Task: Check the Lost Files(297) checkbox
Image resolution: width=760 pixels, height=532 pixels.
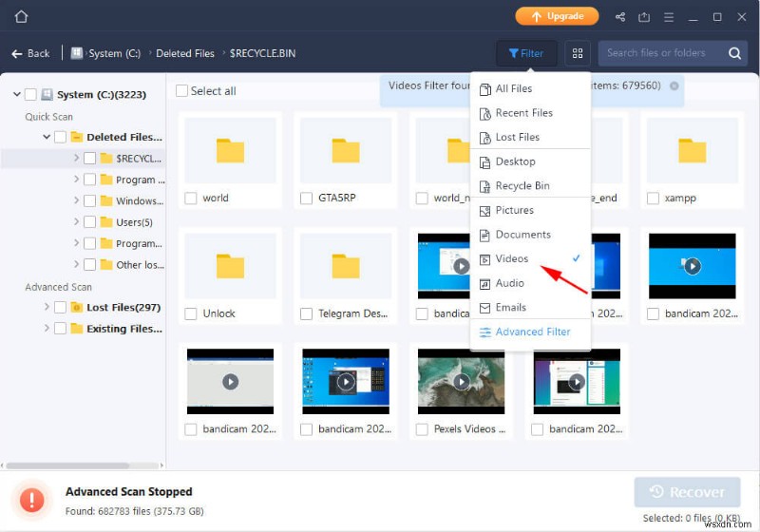Action: pos(60,307)
